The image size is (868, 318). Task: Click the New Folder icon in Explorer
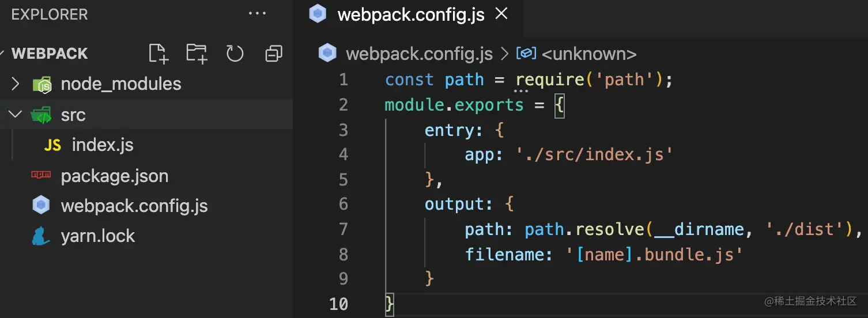point(197,54)
